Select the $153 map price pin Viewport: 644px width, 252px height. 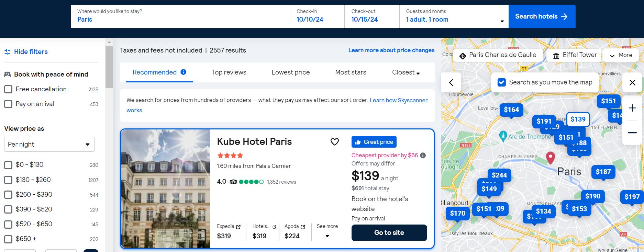(x=579, y=209)
